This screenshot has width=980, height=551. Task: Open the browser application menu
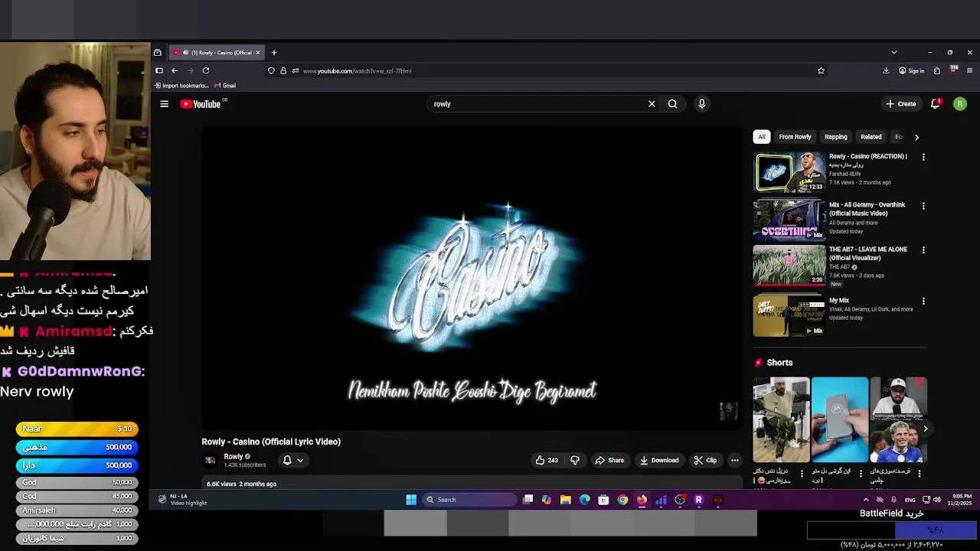[969, 70]
